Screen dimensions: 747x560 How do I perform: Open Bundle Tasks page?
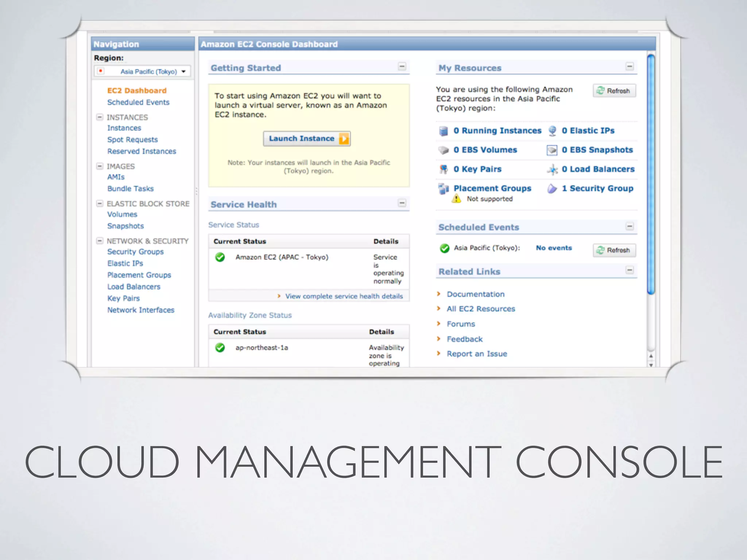[x=130, y=188]
